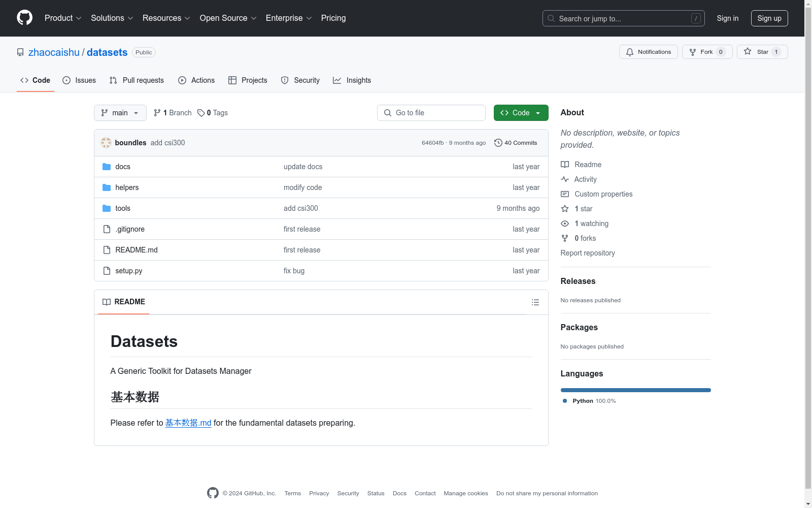The image size is (812, 508).
Task: Switch to the Code tab
Action: tap(36, 80)
